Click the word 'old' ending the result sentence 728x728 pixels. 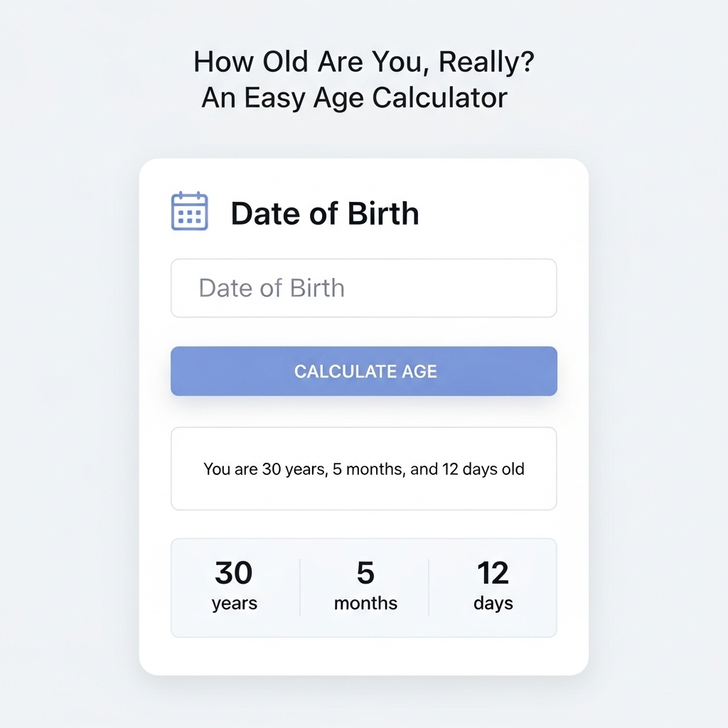pos(513,469)
